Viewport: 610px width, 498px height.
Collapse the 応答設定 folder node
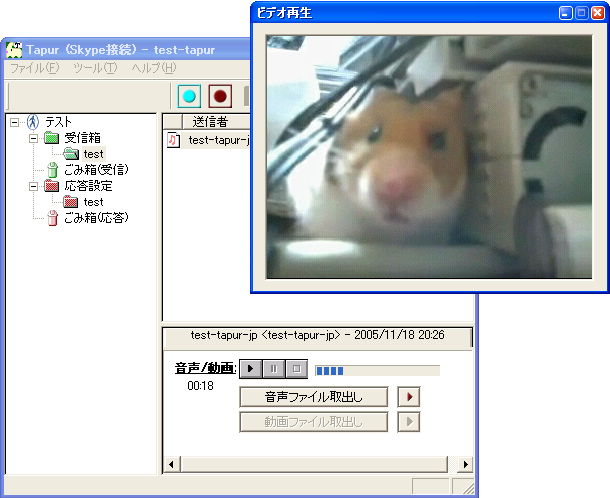(33, 186)
